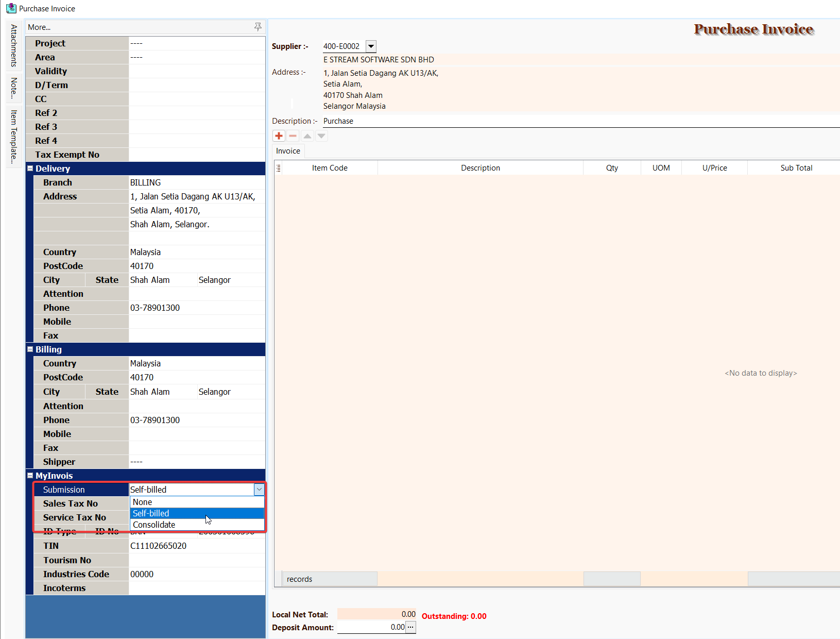This screenshot has height=639, width=840.
Task: Select None in Submission list
Action: [x=143, y=502]
